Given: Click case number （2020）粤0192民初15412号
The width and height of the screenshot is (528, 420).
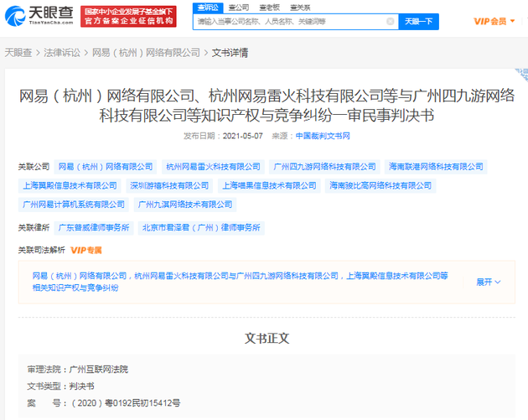Looking at the screenshot, I should (x=125, y=403).
